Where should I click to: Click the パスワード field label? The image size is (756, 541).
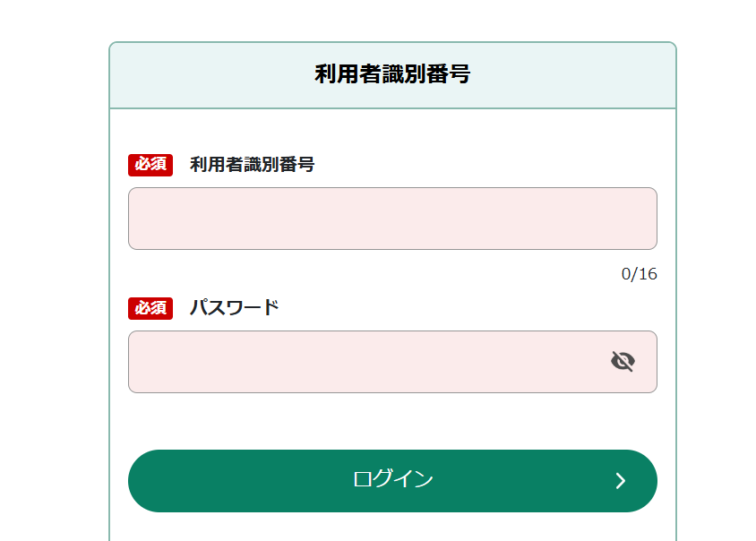[235, 308]
